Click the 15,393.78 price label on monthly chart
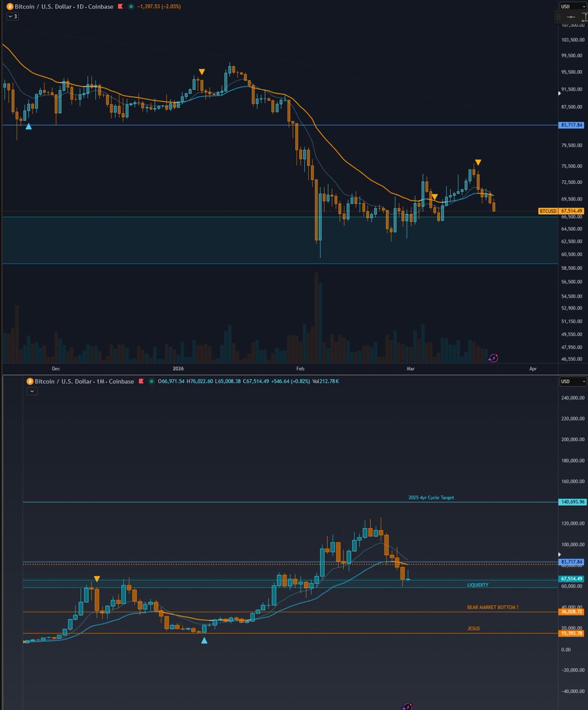 tap(572, 634)
